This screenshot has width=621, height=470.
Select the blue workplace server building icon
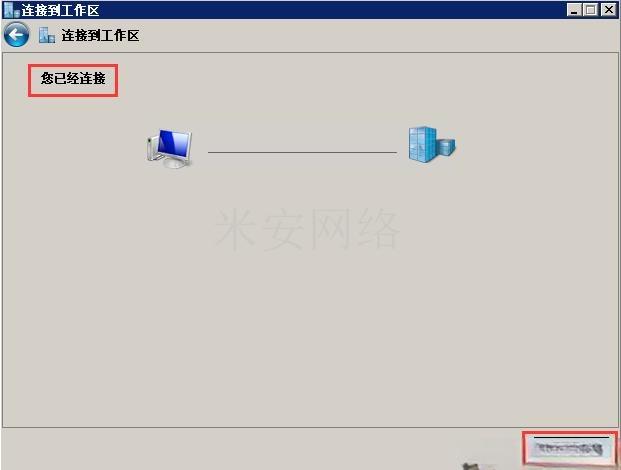point(432,145)
